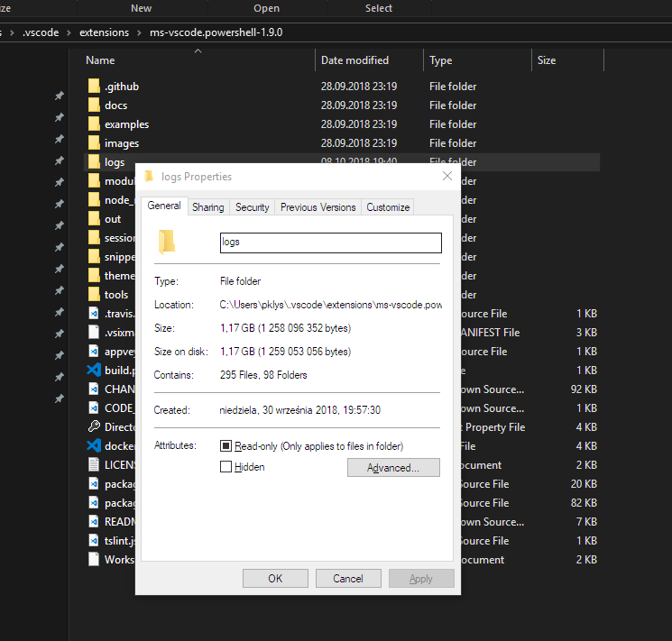672x641 pixels.
Task: Click the .travis file icon
Action: coord(94,313)
